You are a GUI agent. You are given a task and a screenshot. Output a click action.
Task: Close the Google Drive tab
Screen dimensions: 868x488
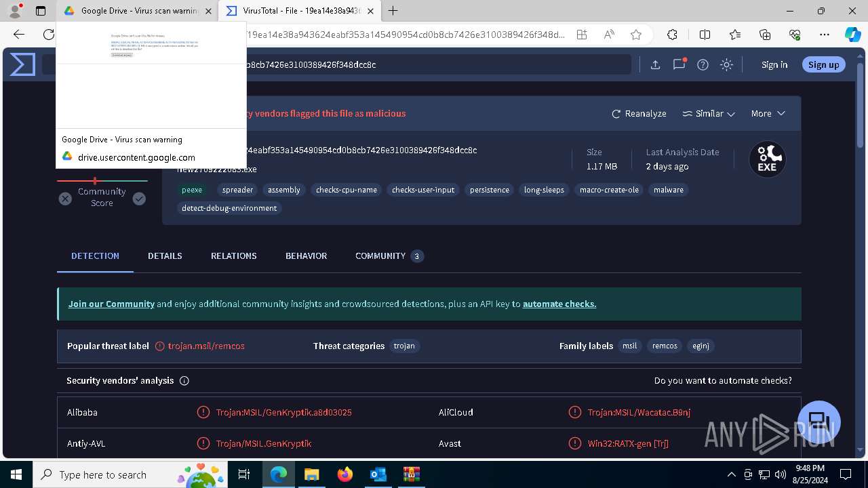coord(208,11)
